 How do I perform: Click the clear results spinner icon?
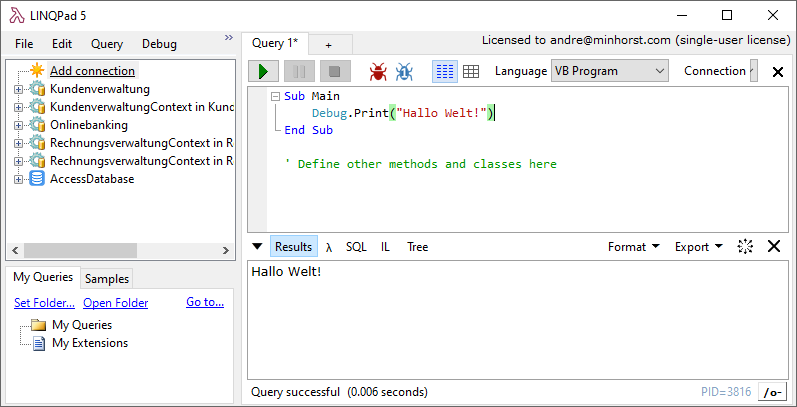coord(745,247)
